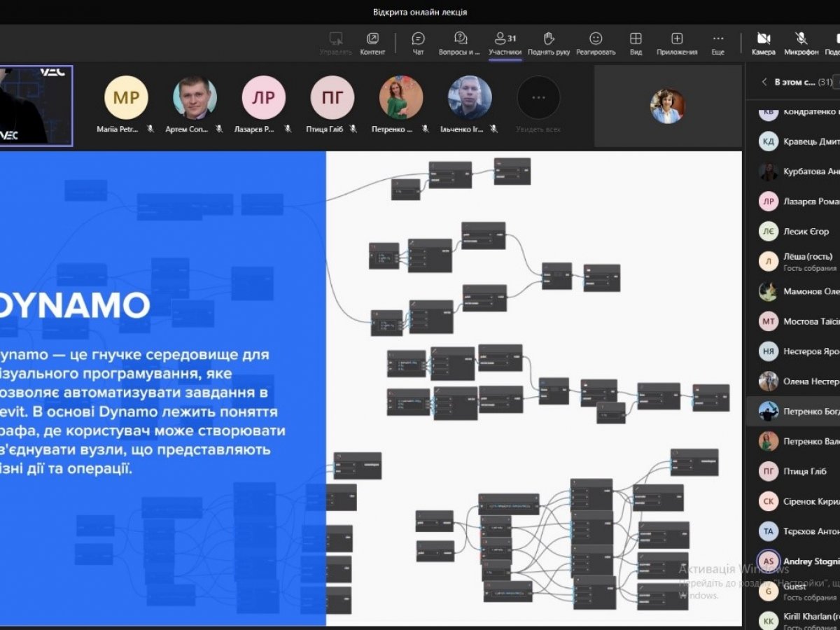The height and width of the screenshot is (630, 840).
Task: Select Andrey Stogni... in the participants list
Action: click(793, 561)
